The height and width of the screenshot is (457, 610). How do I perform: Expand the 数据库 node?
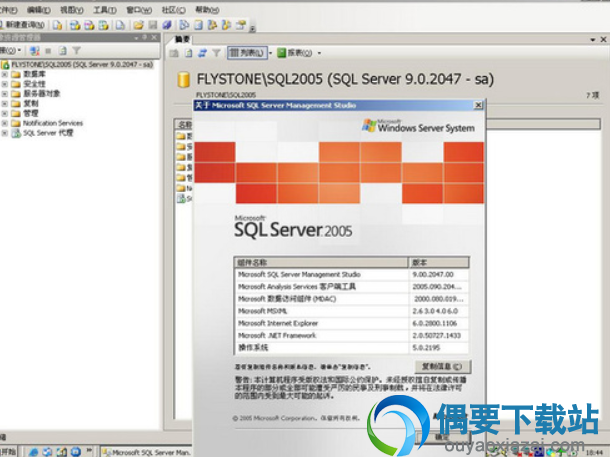click(x=5, y=74)
